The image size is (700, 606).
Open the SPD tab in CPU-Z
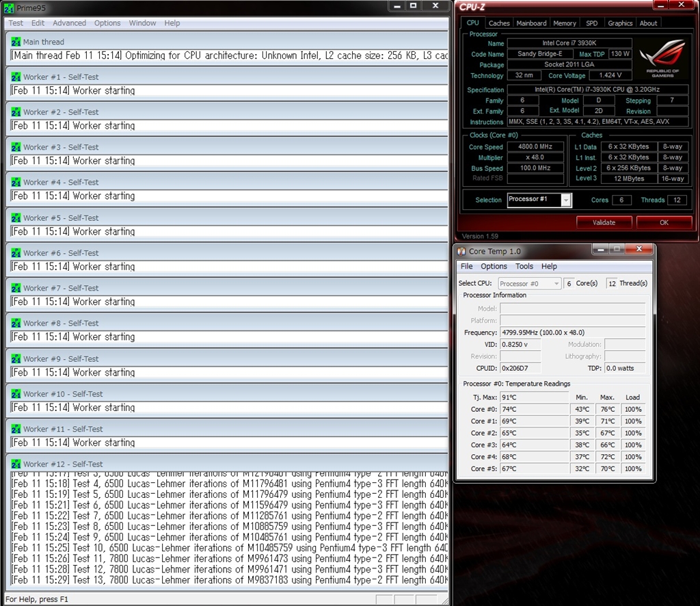[x=591, y=23]
